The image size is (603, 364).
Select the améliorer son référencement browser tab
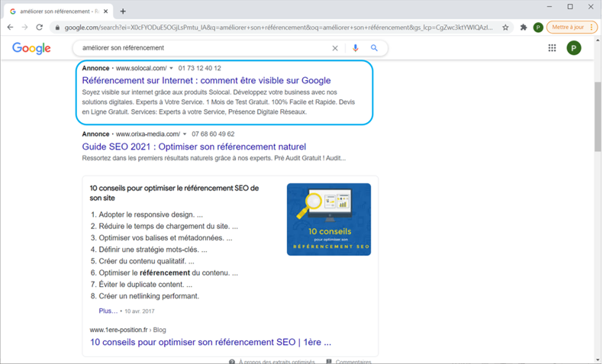[59, 11]
